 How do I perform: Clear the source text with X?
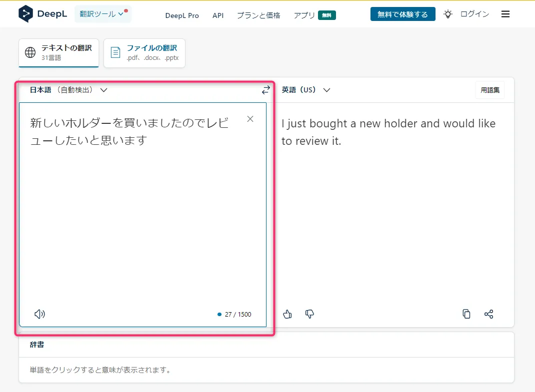[x=250, y=119]
